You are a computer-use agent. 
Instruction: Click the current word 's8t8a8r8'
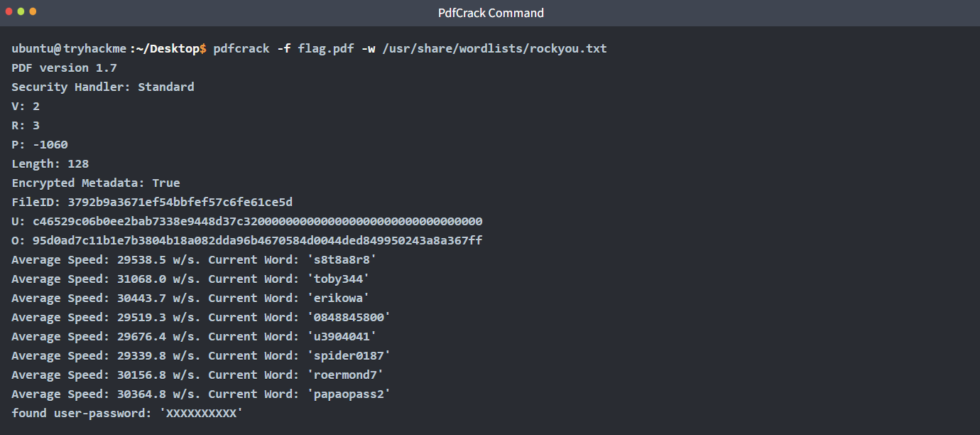(341, 259)
